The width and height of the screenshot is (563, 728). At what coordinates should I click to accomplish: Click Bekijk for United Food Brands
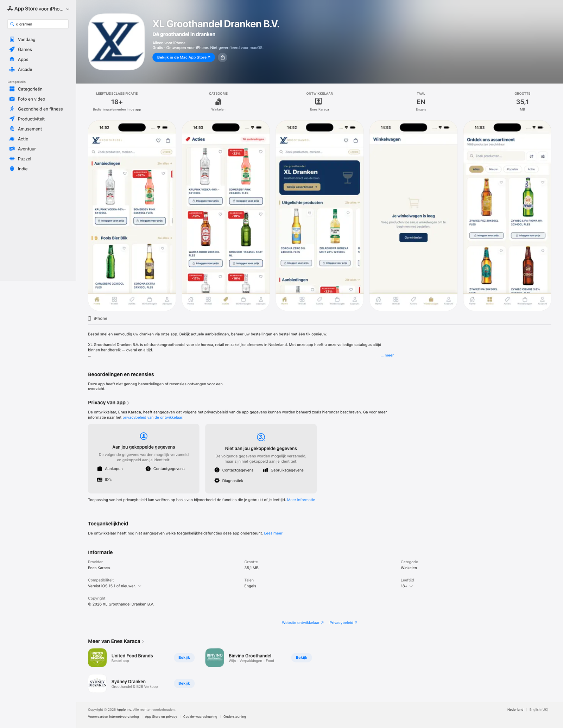(x=184, y=658)
